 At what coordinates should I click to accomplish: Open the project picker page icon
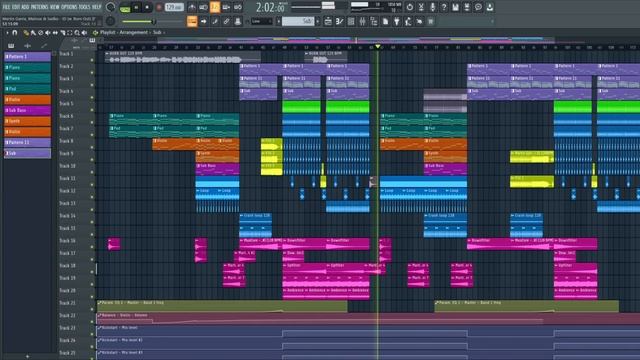385,21
